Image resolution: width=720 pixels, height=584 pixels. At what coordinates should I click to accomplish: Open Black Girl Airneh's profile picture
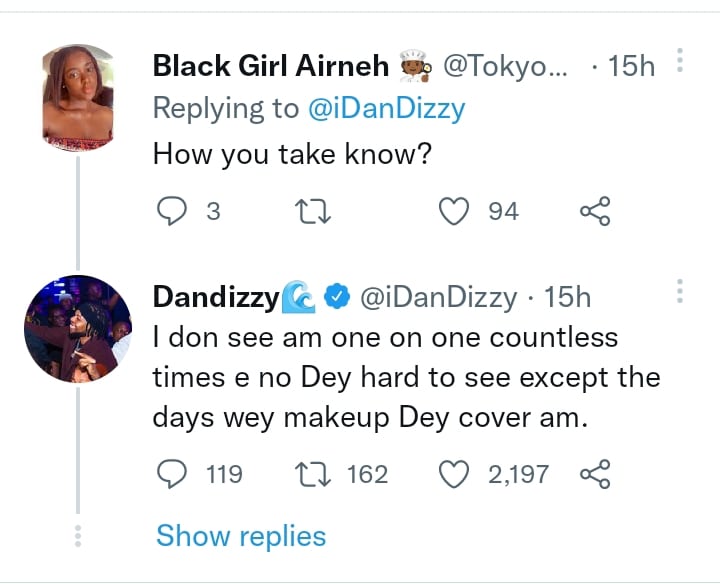(78, 97)
